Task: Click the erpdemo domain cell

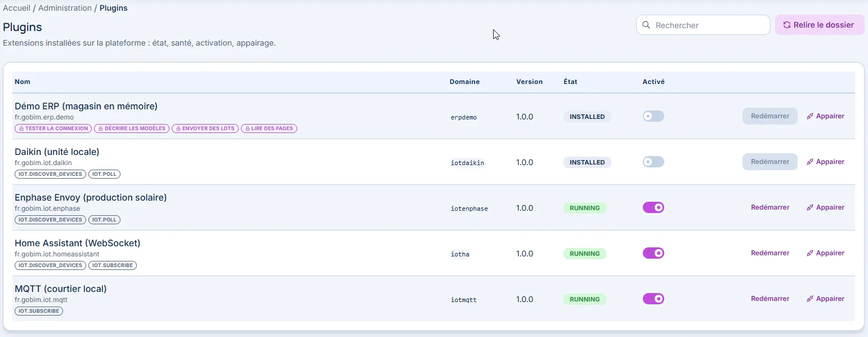Action: point(464,117)
